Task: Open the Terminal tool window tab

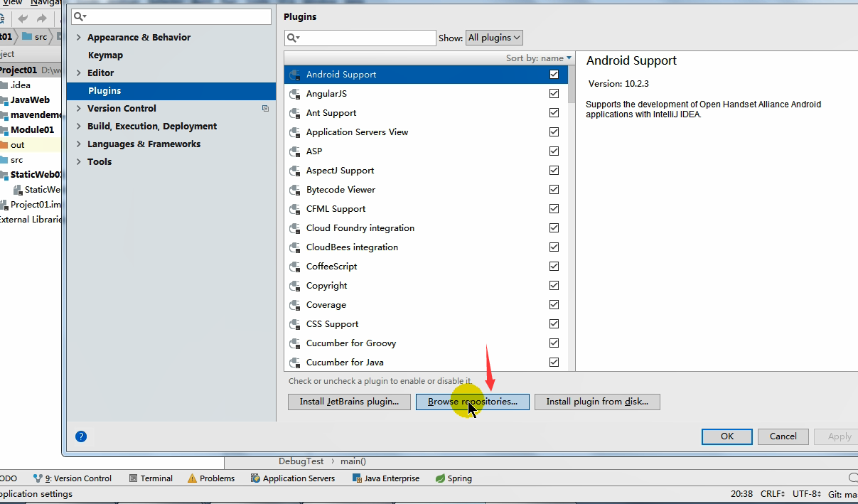Action: 151,478
